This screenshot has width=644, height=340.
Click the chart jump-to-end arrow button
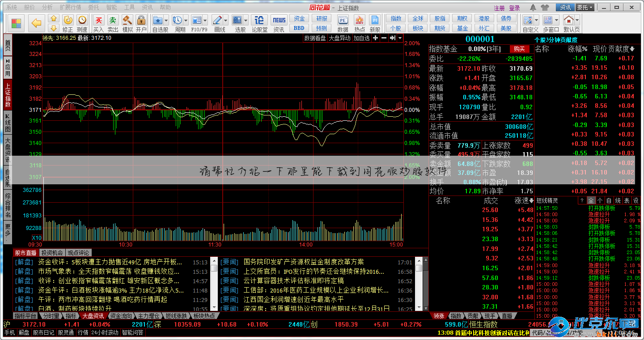click(392, 38)
